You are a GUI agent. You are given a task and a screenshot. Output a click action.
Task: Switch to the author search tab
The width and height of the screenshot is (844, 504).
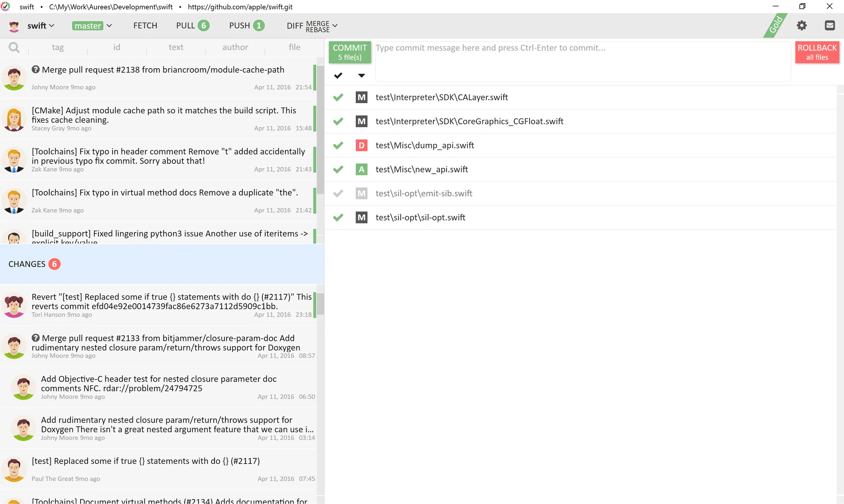click(235, 47)
